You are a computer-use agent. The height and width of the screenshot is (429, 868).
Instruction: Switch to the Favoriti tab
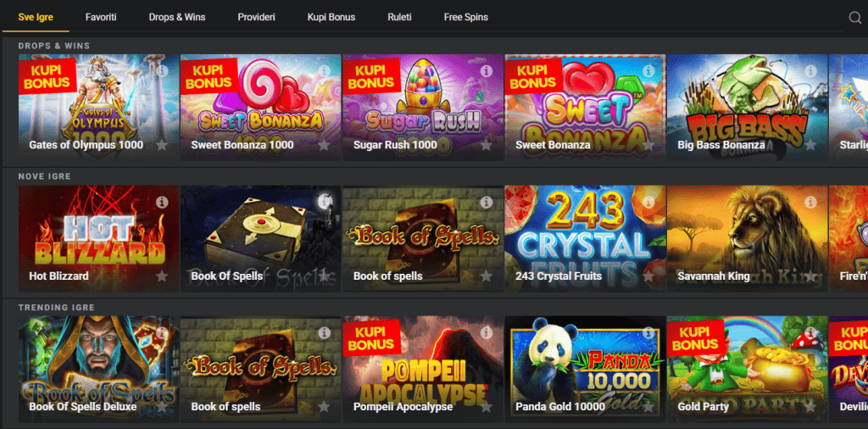(101, 17)
